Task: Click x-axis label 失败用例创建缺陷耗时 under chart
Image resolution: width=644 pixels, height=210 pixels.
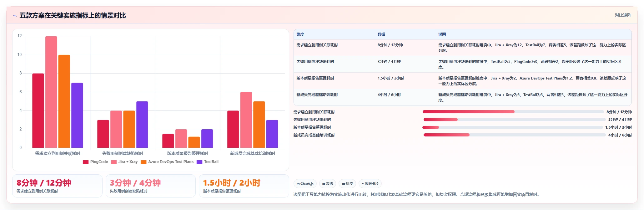Action: pyautogui.click(x=123, y=153)
